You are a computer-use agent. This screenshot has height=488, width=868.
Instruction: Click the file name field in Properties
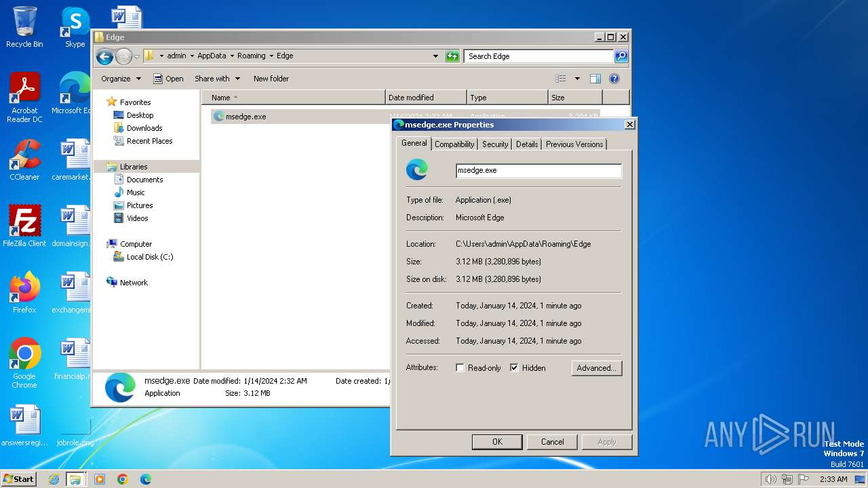538,171
